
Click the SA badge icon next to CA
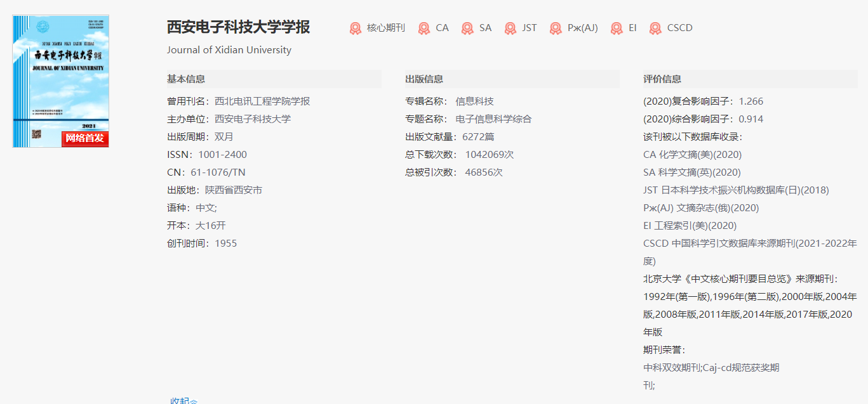(467, 28)
